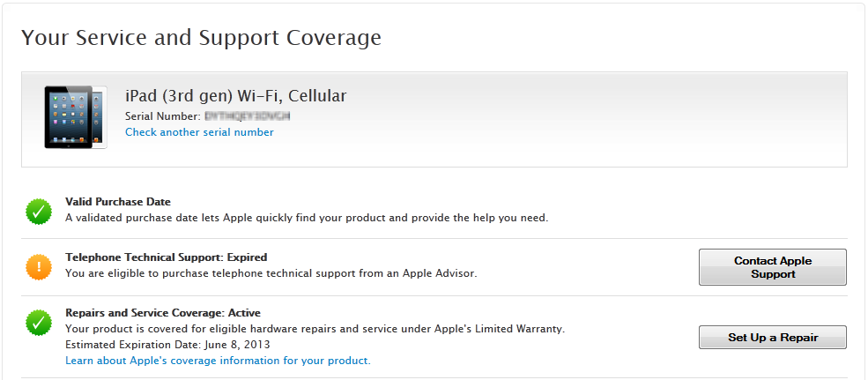Click the blurred serial number value
The height and width of the screenshot is (380, 868).
coord(248,115)
